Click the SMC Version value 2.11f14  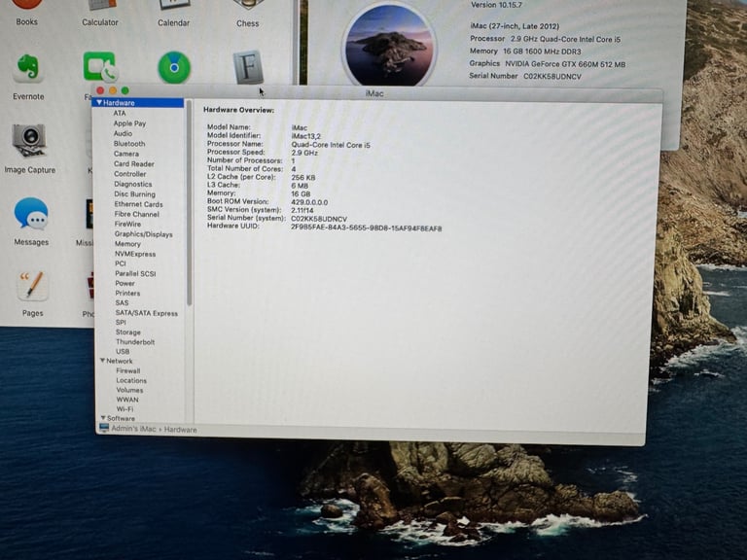coord(302,210)
